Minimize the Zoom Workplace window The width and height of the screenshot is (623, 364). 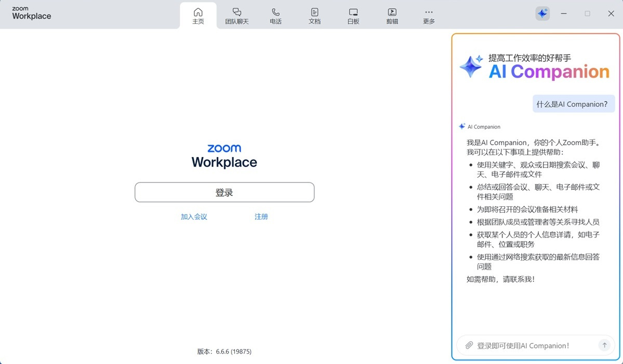[x=564, y=13]
